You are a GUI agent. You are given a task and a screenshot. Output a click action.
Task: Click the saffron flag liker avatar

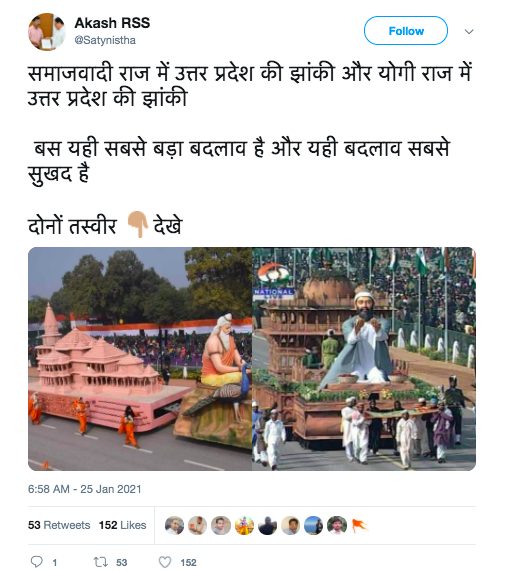[x=359, y=525]
